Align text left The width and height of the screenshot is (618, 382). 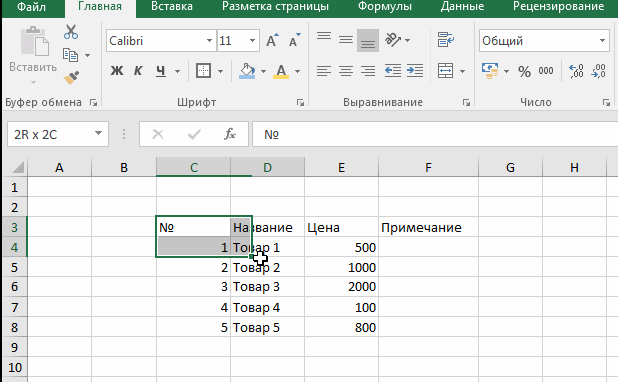pos(324,71)
